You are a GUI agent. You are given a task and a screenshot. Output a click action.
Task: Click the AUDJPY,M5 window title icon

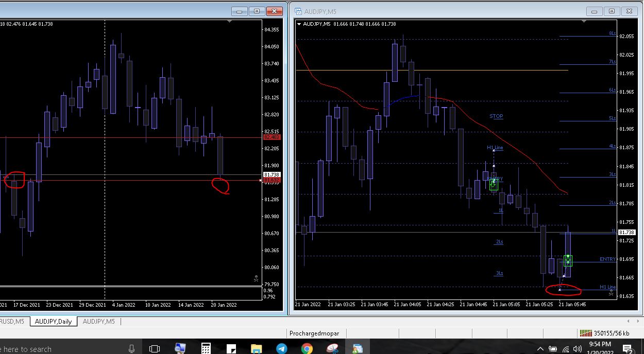point(298,11)
